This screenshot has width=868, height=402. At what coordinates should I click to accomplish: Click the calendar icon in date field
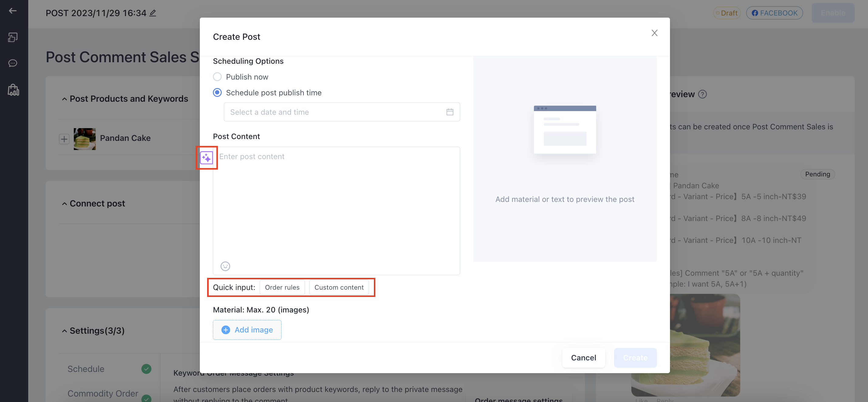450,112
